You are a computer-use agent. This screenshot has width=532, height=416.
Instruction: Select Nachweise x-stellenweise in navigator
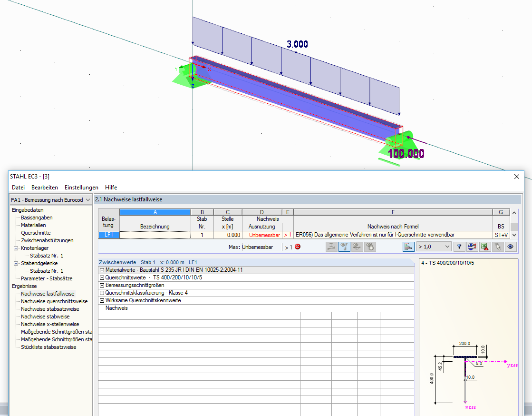click(50, 324)
